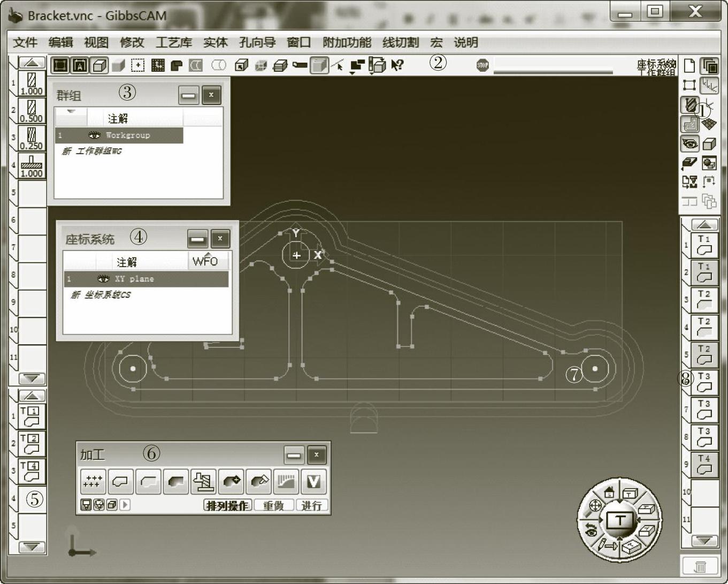Open the 孔向导 menu
Viewport: 728px width, 584px height.
[257, 43]
